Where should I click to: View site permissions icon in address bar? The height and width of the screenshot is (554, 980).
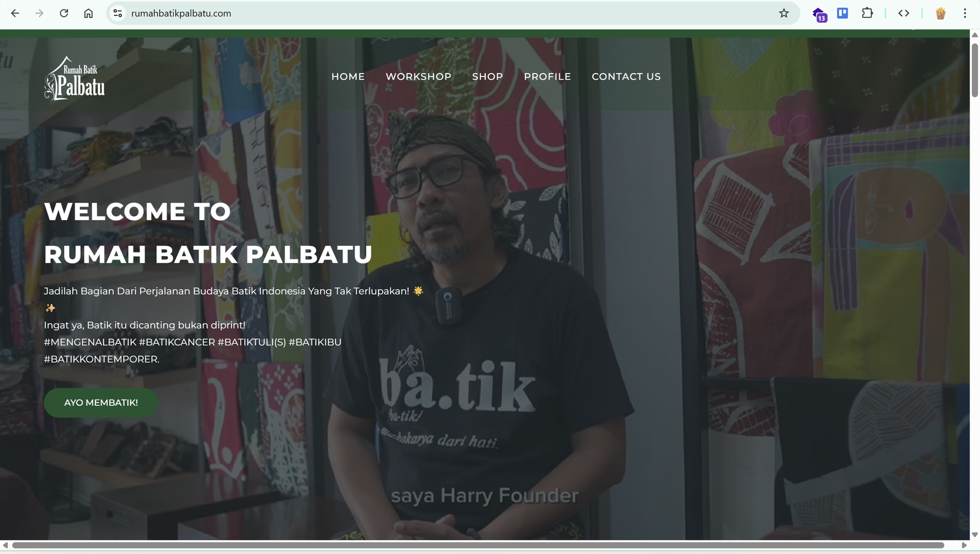pos(116,13)
